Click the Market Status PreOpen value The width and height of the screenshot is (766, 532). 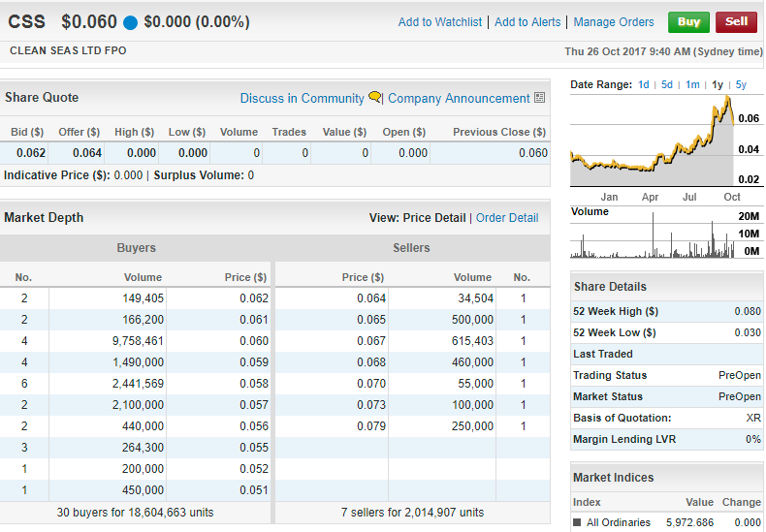point(740,396)
